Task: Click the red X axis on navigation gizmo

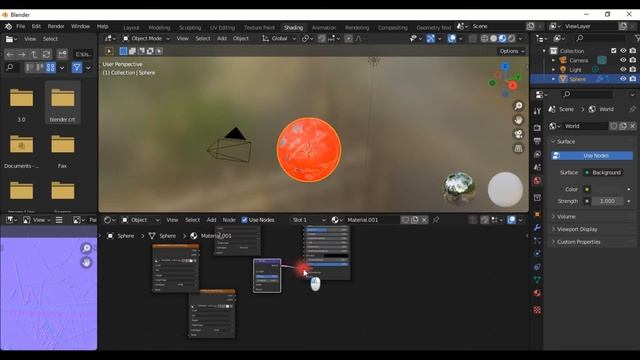Action: (x=513, y=85)
